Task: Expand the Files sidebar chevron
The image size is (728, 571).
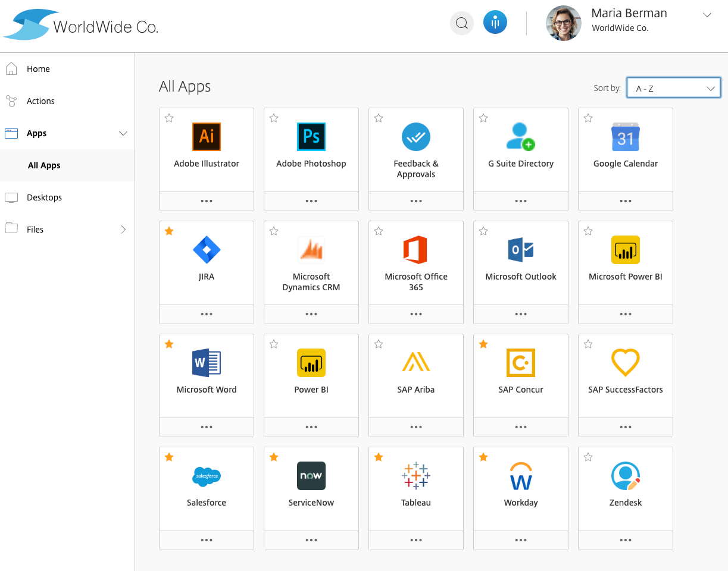Action: 123,230
